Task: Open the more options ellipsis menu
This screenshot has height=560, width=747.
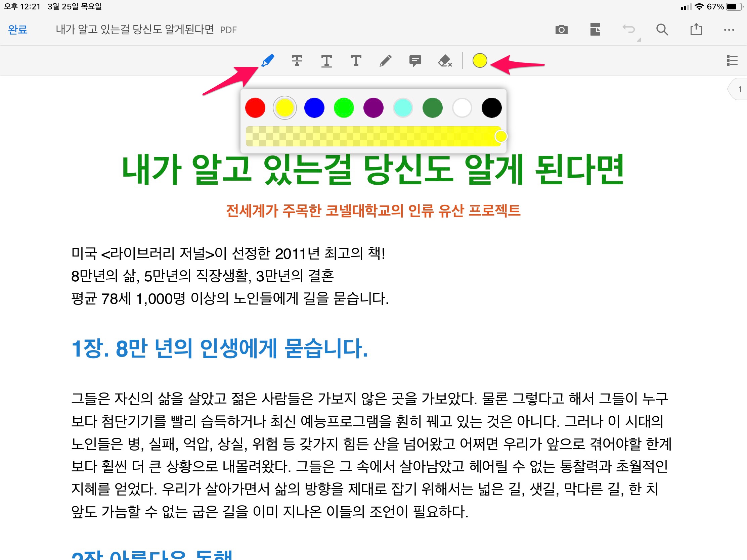Action: click(729, 30)
